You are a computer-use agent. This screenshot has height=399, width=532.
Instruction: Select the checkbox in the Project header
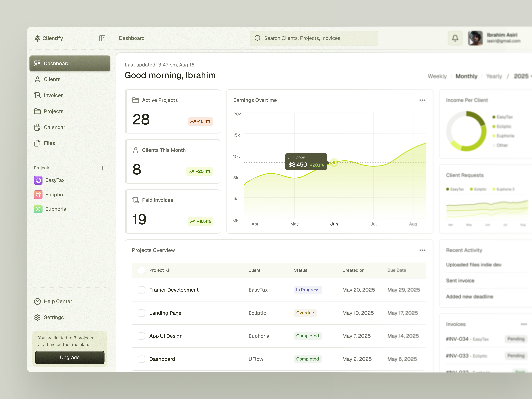(x=141, y=270)
